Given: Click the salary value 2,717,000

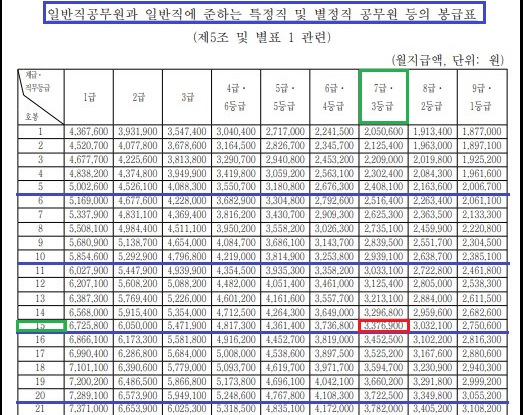Looking at the screenshot, I should click(285, 132).
